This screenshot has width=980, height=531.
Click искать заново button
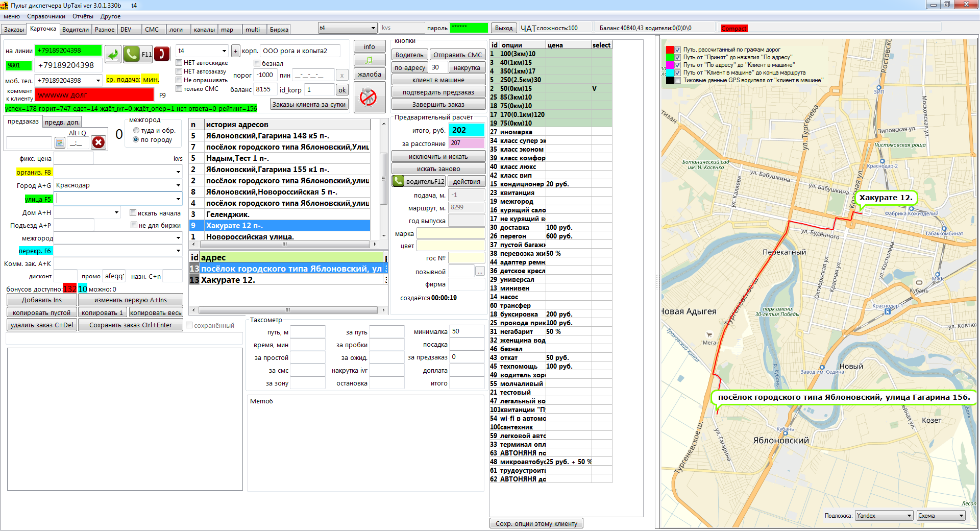pyautogui.click(x=438, y=169)
